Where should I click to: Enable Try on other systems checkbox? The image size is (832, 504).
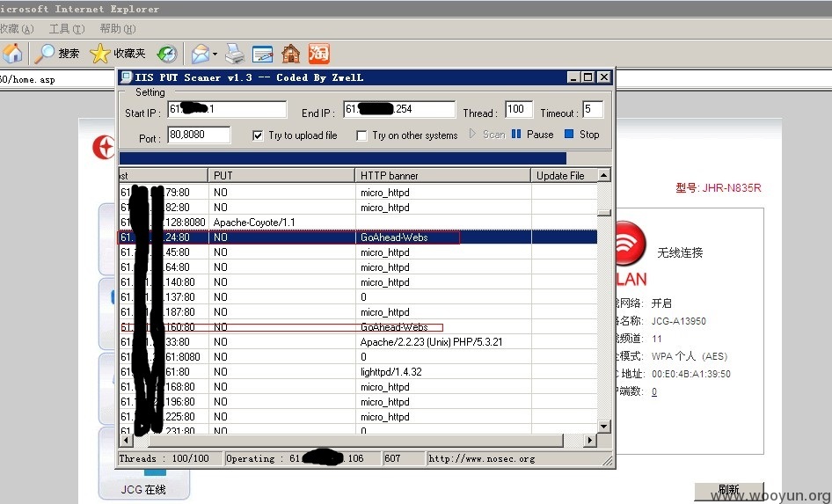(361, 135)
